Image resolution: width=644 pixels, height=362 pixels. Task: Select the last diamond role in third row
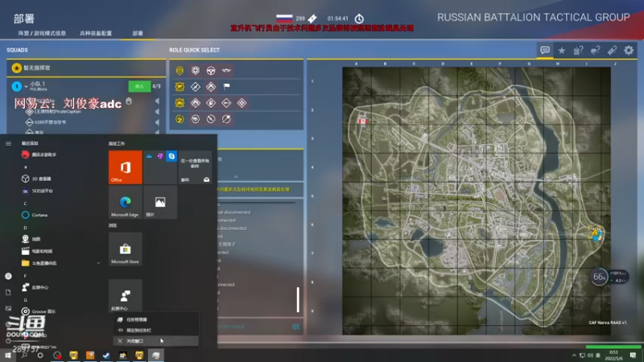point(242,103)
